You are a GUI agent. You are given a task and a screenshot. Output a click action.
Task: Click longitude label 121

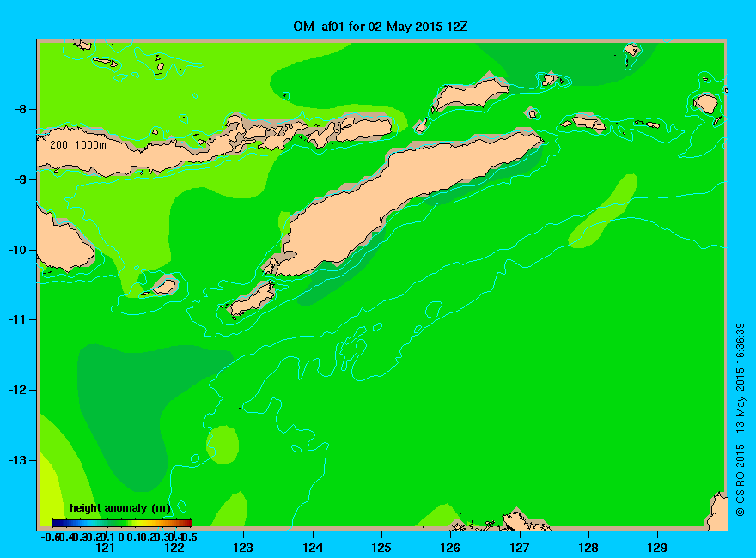click(x=105, y=548)
